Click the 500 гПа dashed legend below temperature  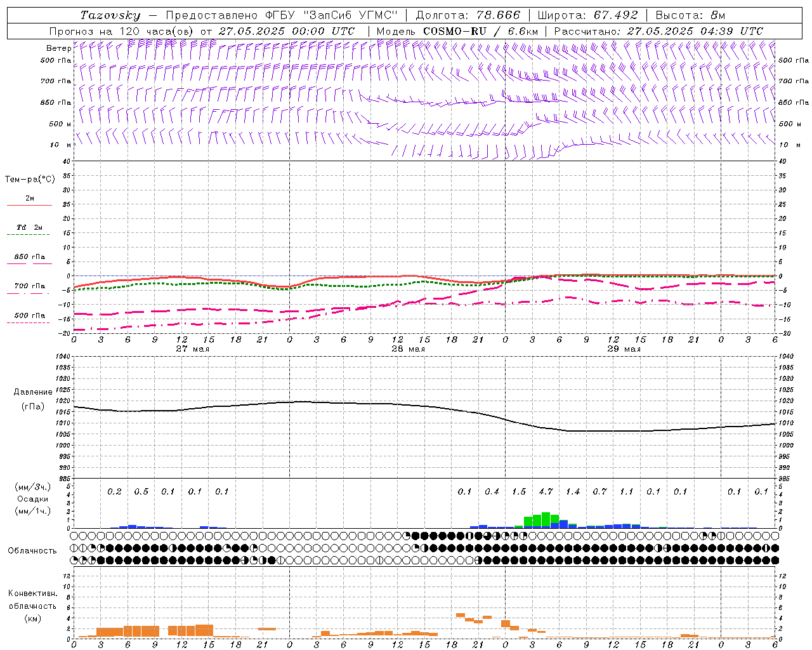[x=29, y=315]
